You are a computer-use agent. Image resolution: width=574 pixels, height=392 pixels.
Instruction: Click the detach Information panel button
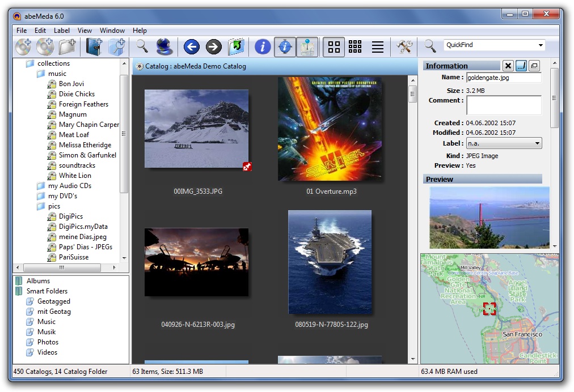(534, 66)
